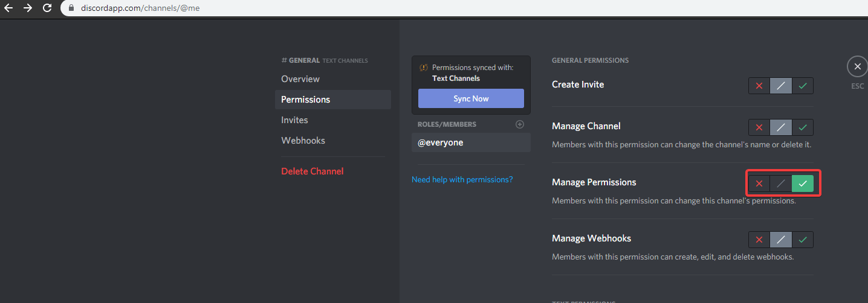Click the '# GENERAL TEXT CHANNELS' header
The image size is (868, 303).
click(x=325, y=60)
